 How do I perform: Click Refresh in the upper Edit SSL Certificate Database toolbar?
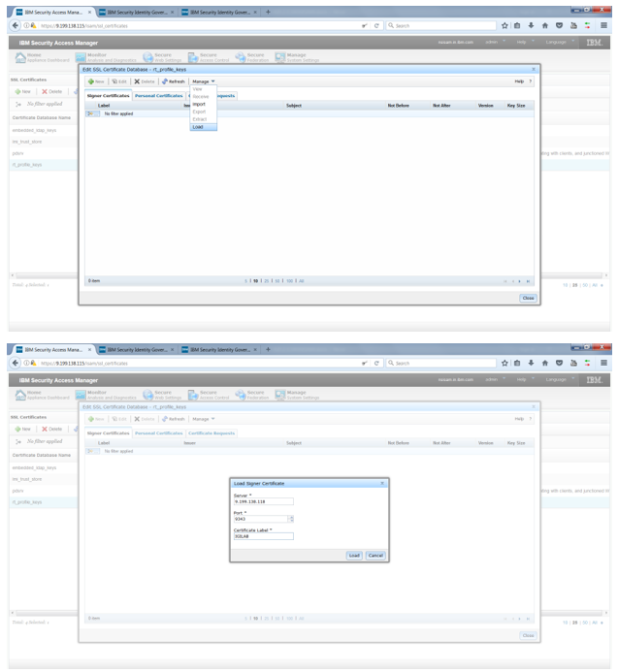click(x=174, y=81)
